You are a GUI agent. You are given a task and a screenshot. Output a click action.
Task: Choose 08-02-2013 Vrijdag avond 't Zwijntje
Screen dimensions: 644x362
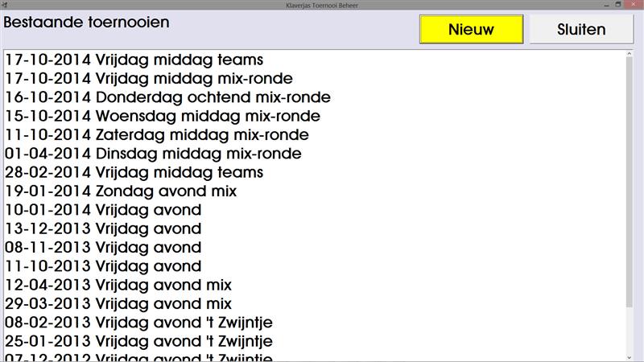138,323
